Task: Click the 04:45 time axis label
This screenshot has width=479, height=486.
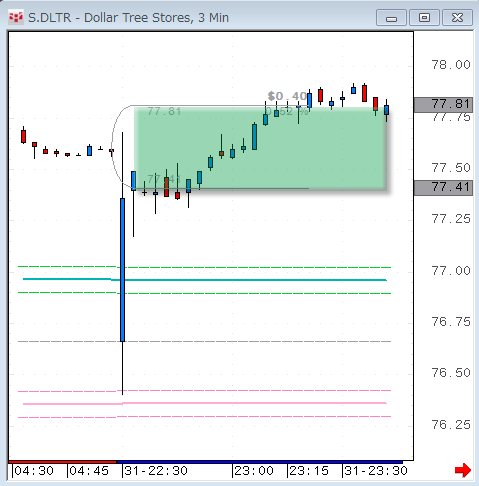Action: [x=89, y=471]
